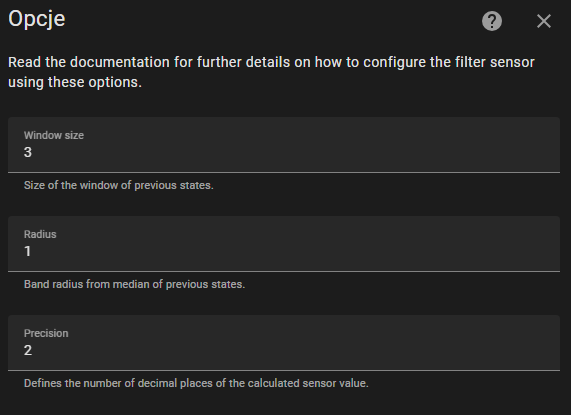This screenshot has width=571, height=415.
Task: Select the 'Size of the window' helper text
Action: tap(118, 185)
